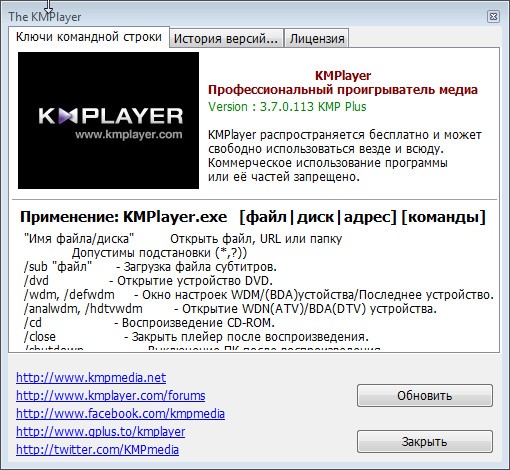
Task: Click the Version : 3.7.0.113 KMP Plus text
Action: pyautogui.click(x=287, y=107)
